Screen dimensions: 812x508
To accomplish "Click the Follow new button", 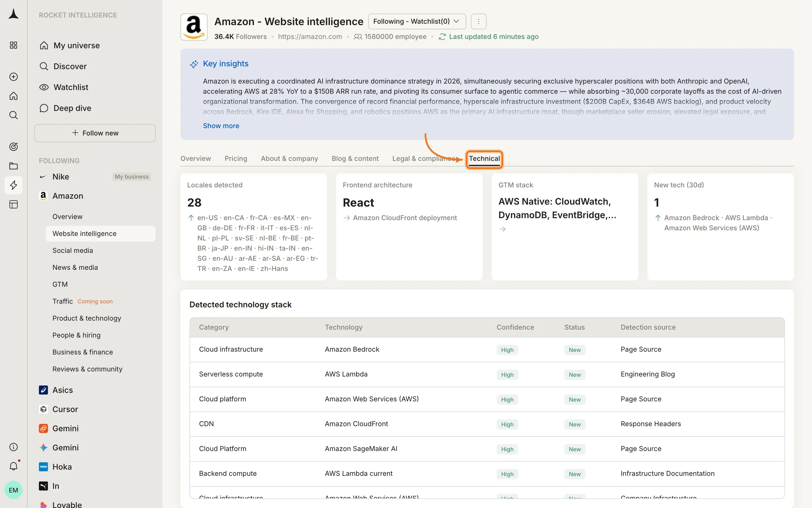I will [95, 133].
